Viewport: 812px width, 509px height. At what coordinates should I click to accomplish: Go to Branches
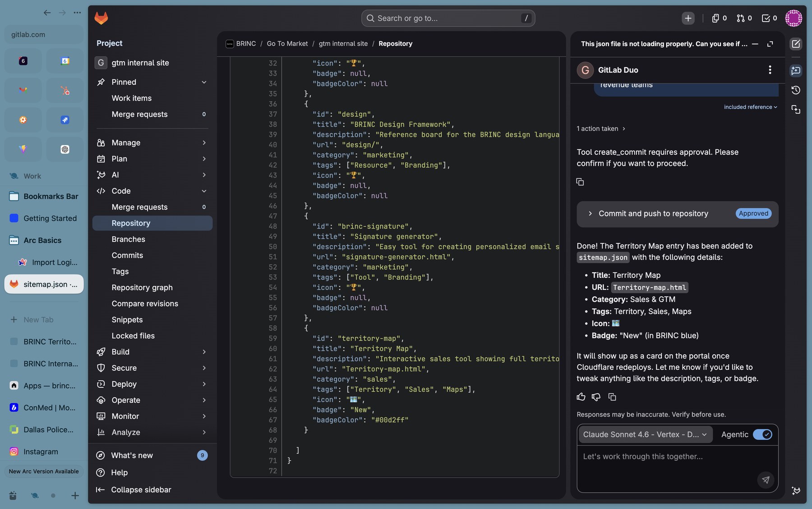tap(152, 239)
